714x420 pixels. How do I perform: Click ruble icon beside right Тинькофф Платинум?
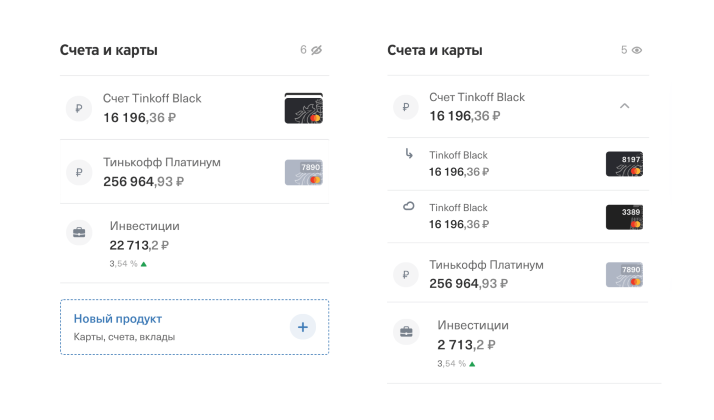pos(405,274)
